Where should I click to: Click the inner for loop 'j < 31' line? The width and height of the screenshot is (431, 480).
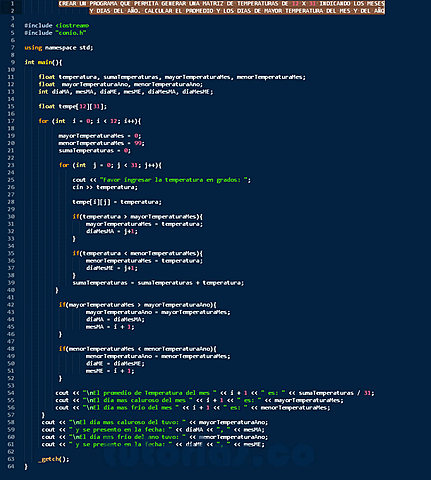[110, 165]
